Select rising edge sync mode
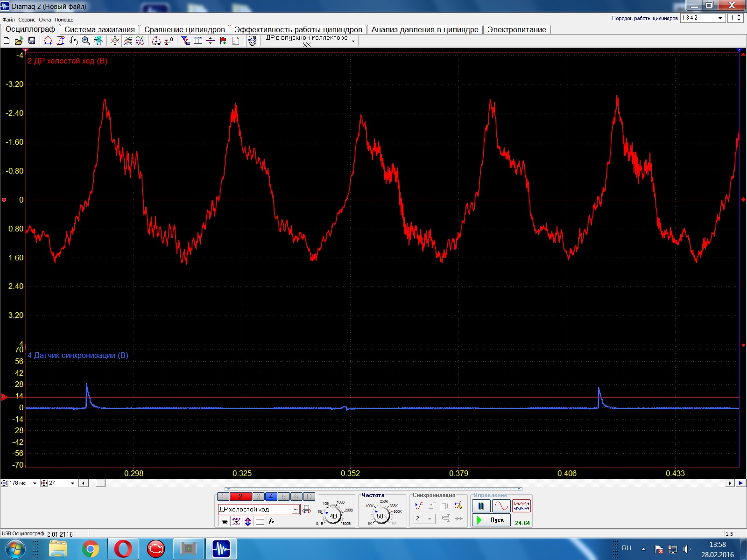The width and height of the screenshot is (747, 560). point(432,505)
